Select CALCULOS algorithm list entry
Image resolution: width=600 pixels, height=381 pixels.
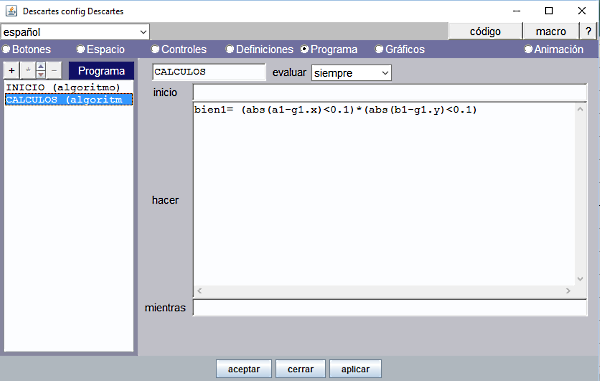(68, 99)
